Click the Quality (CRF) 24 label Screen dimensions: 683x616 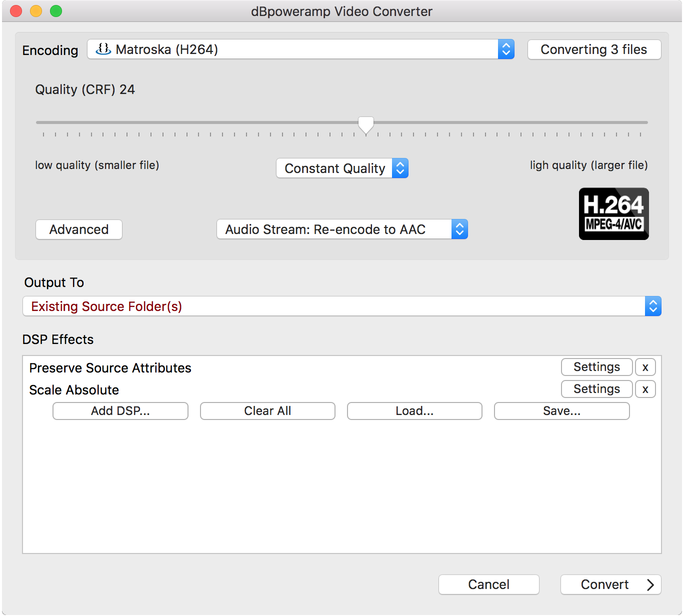(x=85, y=89)
